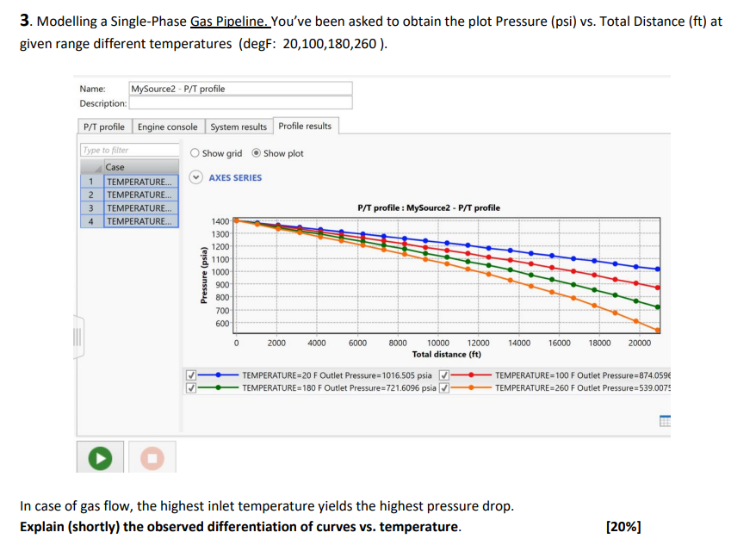Click the Type to filter box
The image size is (756, 551).
(x=130, y=150)
